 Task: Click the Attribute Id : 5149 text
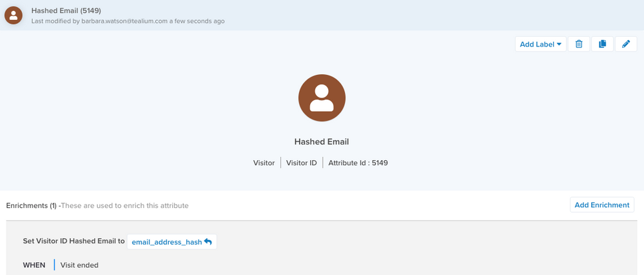coord(358,163)
